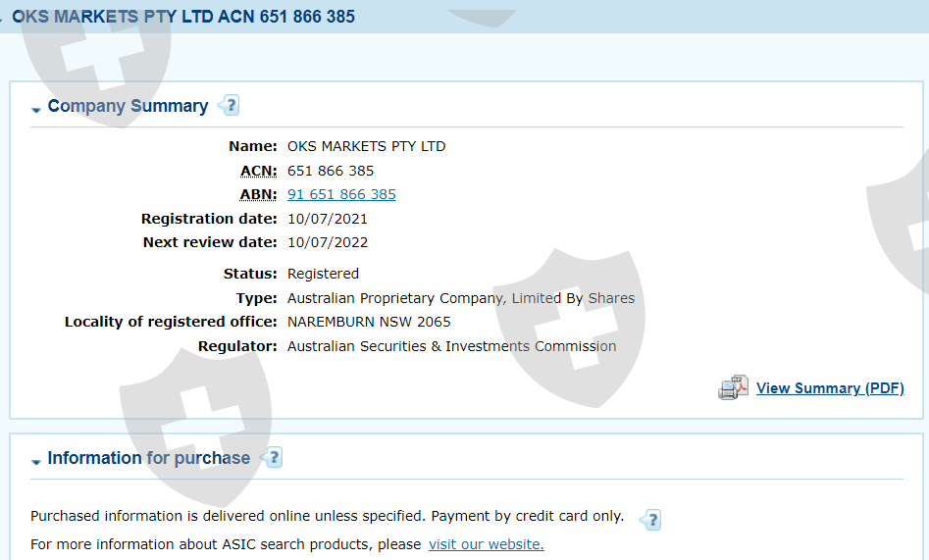929x560 pixels.
Task: Click the underlined ACN field label
Action: (x=258, y=171)
